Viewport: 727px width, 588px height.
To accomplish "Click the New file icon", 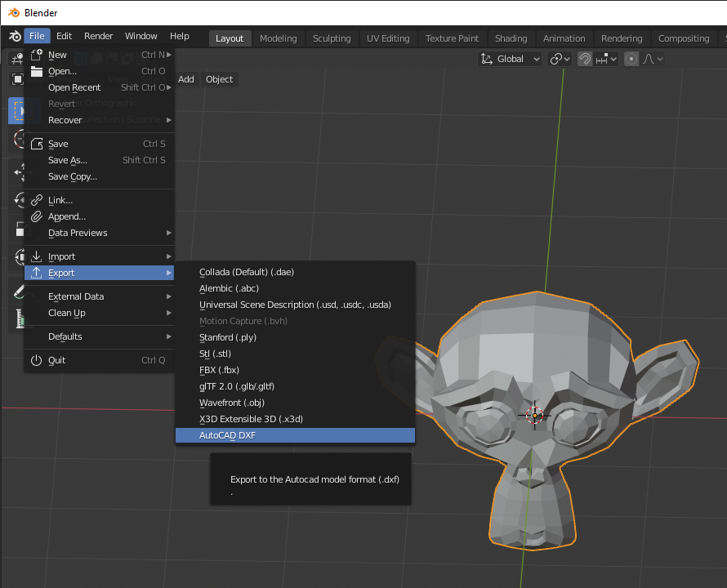I will point(37,55).
